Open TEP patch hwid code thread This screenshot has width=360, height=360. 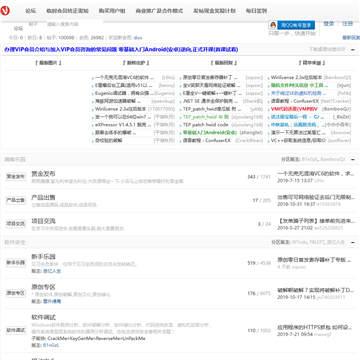click(206, 125)
